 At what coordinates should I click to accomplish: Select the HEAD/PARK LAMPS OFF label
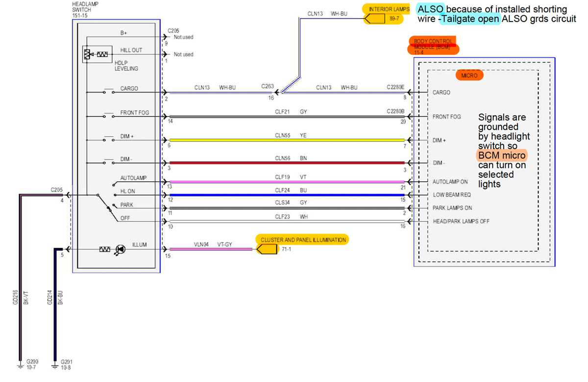(461, 221)
